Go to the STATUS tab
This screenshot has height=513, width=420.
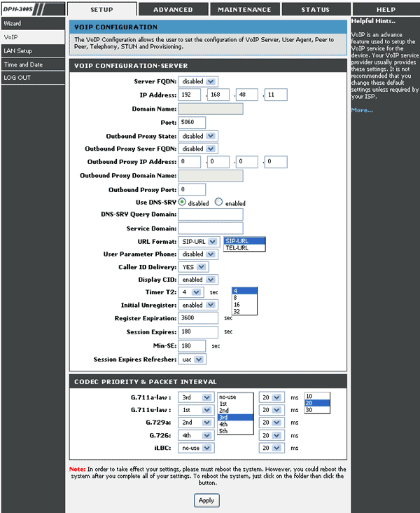316,9
